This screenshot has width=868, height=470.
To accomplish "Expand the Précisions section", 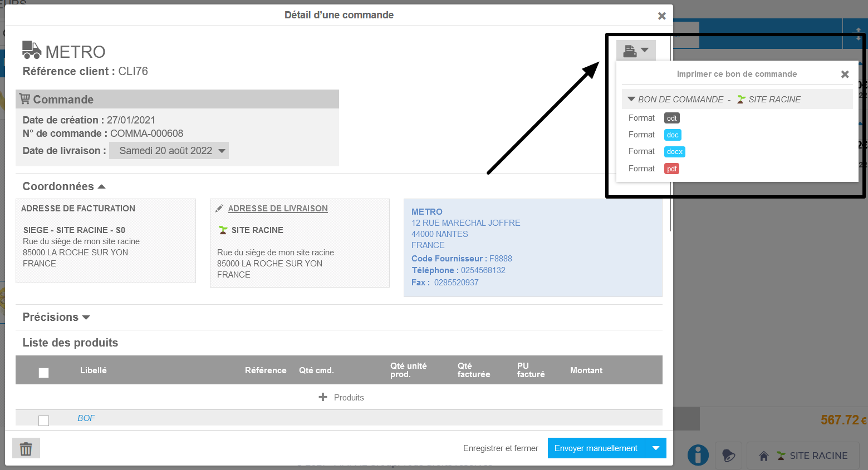I will point(86,318).
